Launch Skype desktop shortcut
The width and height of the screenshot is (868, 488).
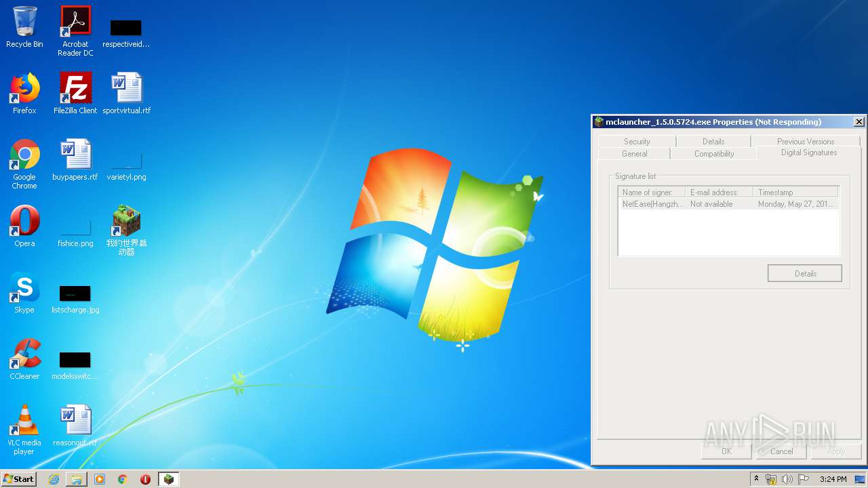24,293
